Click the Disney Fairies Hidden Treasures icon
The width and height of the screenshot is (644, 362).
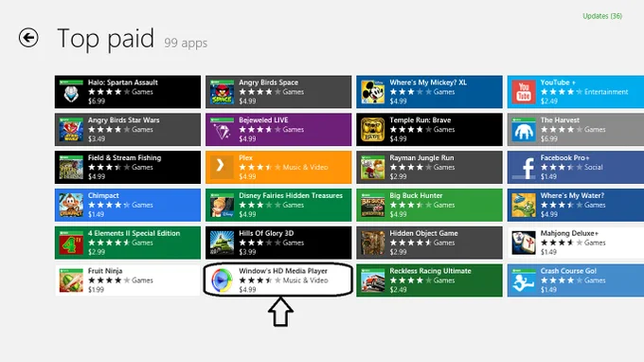(222, 205)
